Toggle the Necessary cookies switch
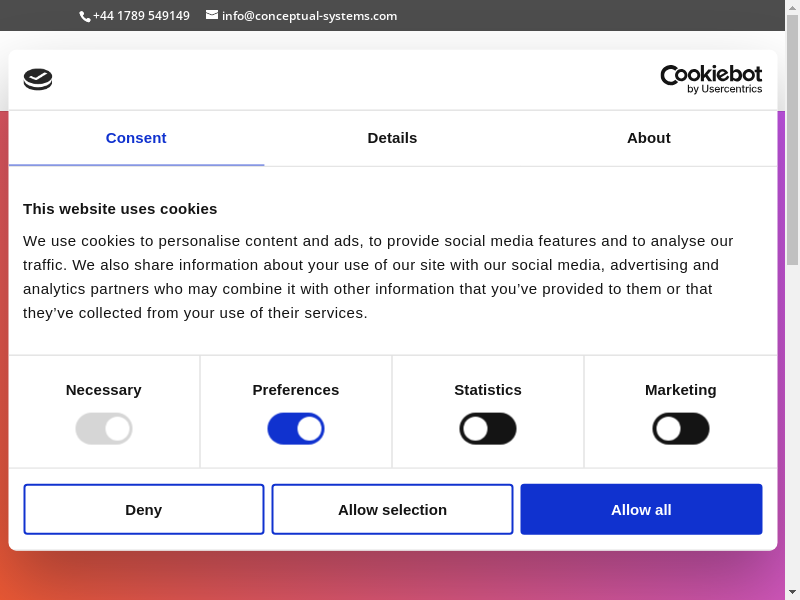 point(104,429)
